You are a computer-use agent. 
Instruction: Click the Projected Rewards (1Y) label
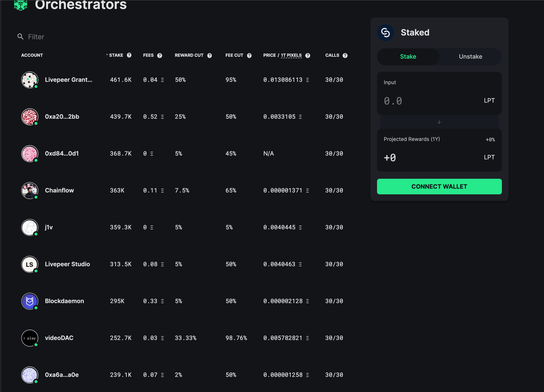(x=412, y=139)
